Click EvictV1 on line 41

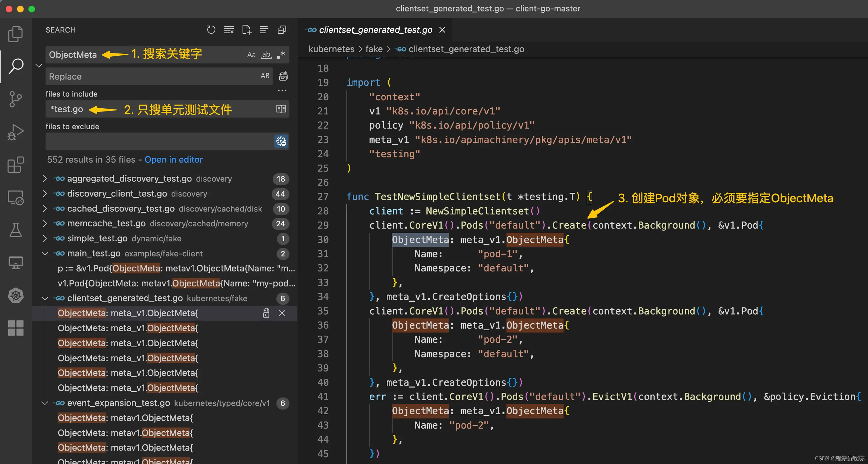(x=612, y=396)
